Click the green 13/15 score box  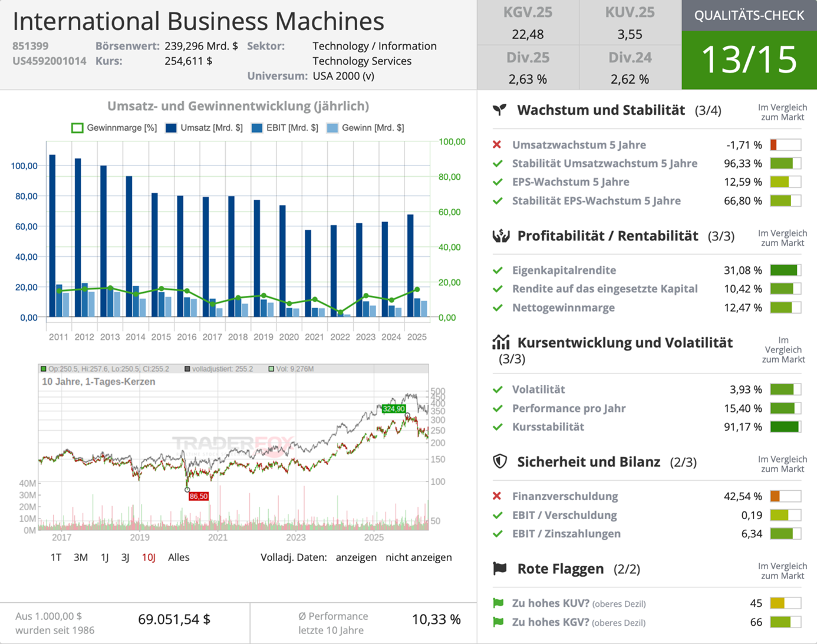[x=749, y=60]
